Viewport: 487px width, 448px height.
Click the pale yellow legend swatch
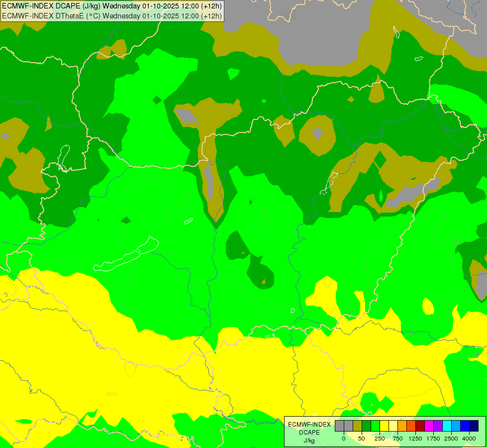(x=393, y=426)
